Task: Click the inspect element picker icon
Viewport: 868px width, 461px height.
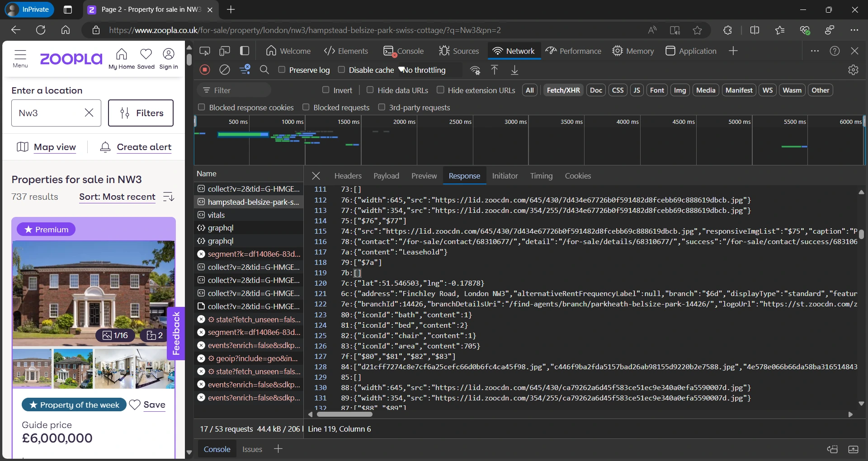Action: tap(205, 51)
